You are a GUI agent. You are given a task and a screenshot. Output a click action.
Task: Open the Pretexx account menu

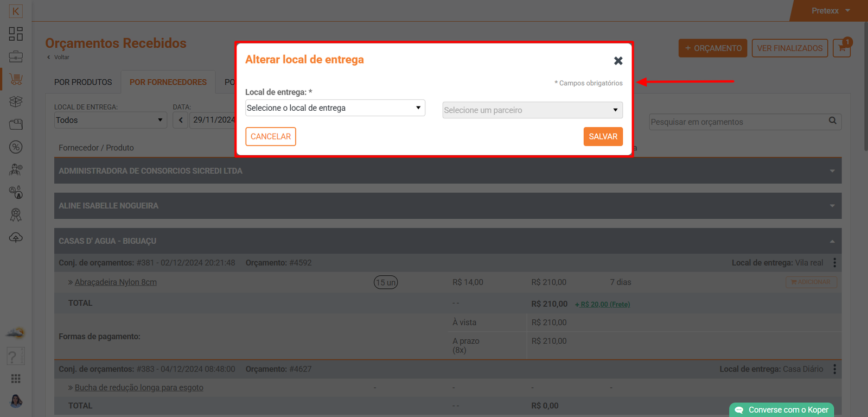[x=831, y=11]
